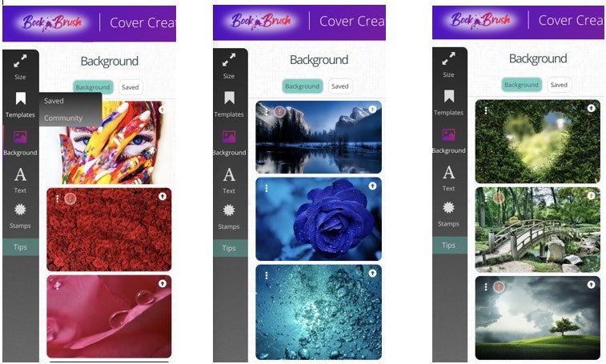
Task: Choose Community from Templates flyout menu
Action: tap(63, 118)
